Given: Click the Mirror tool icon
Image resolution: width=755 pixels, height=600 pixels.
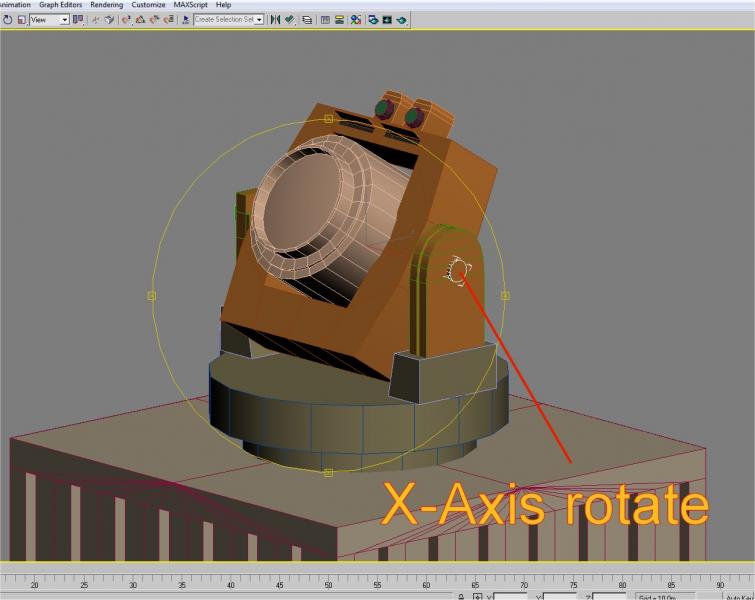Looking at the screenshot, I should tap(275, 20).
